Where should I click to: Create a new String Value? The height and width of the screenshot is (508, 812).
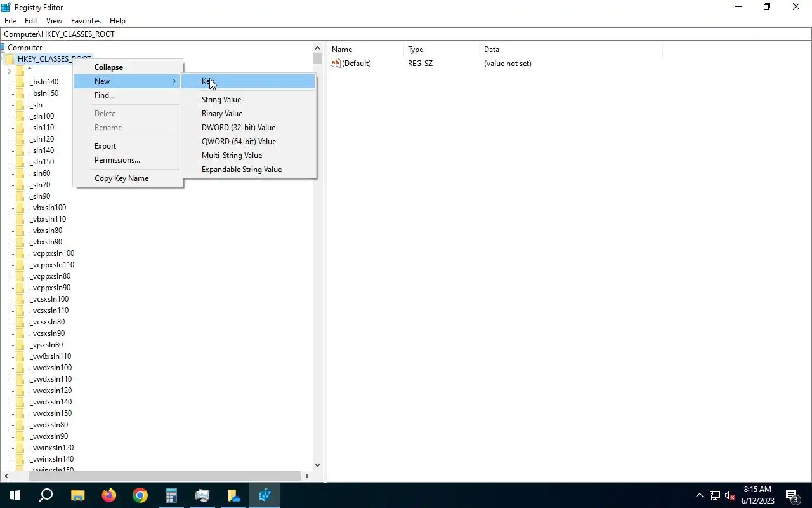(x=248, y=100)
